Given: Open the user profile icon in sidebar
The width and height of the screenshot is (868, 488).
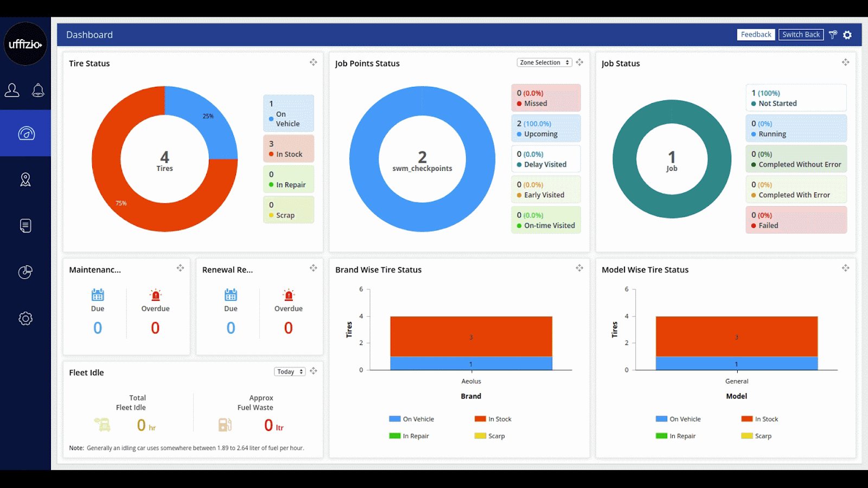Looking at the screenshot, I should (12, 90).
